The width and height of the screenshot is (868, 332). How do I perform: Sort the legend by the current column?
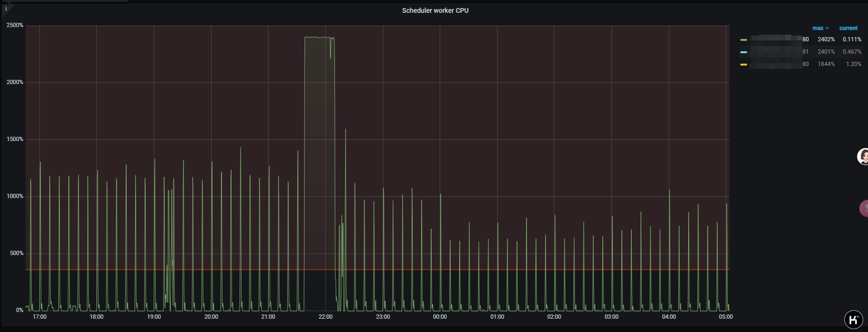(848, 28)
